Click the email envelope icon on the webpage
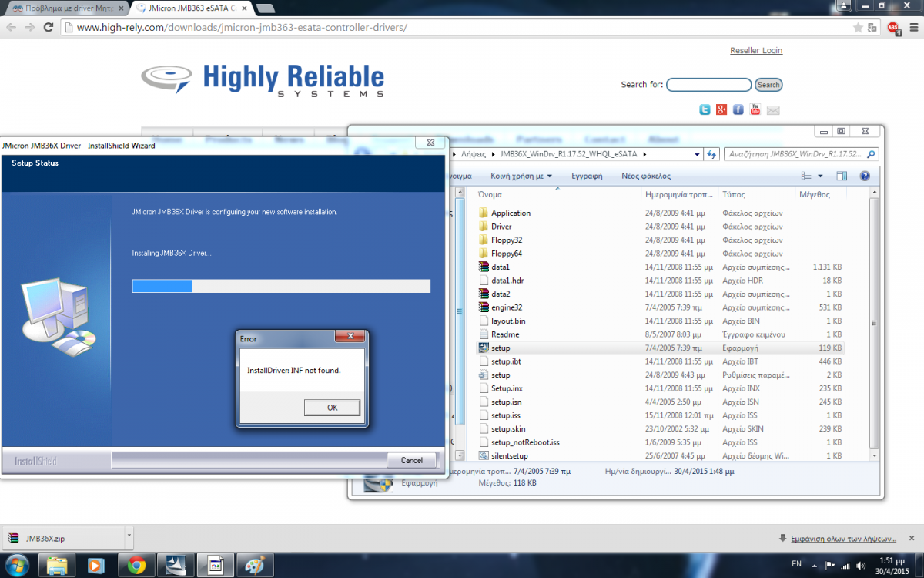924x578 pixels. pyautogui.click(x=773, y=110)
